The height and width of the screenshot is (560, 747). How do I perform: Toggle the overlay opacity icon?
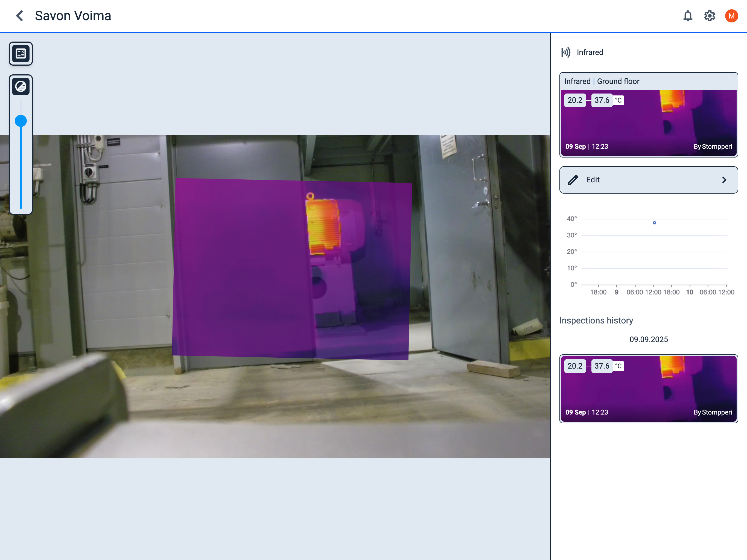[21, 86]
